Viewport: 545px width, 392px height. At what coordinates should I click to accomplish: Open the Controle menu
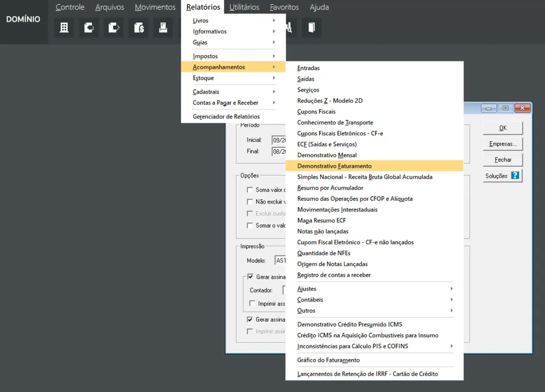pos(70,7)
